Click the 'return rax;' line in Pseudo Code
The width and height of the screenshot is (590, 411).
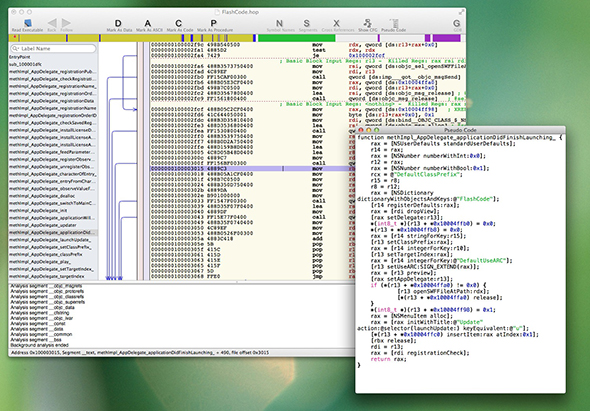(388, 359)
